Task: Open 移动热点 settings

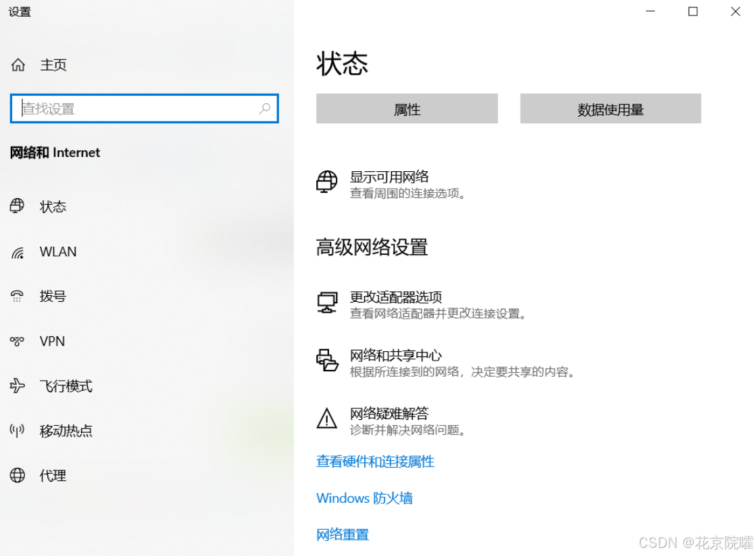Action: tap(66, 431)
